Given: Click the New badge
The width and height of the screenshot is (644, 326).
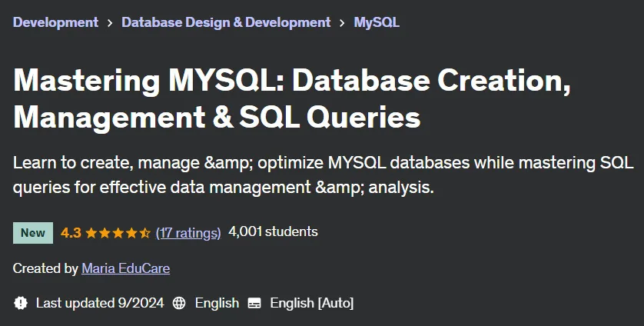Looking at the screenshot, I should [33, 233].
